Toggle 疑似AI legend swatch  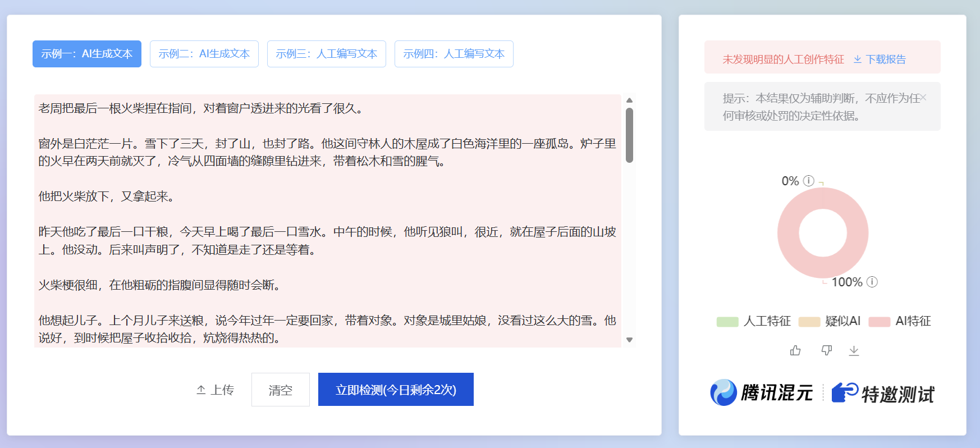(809, 322)
